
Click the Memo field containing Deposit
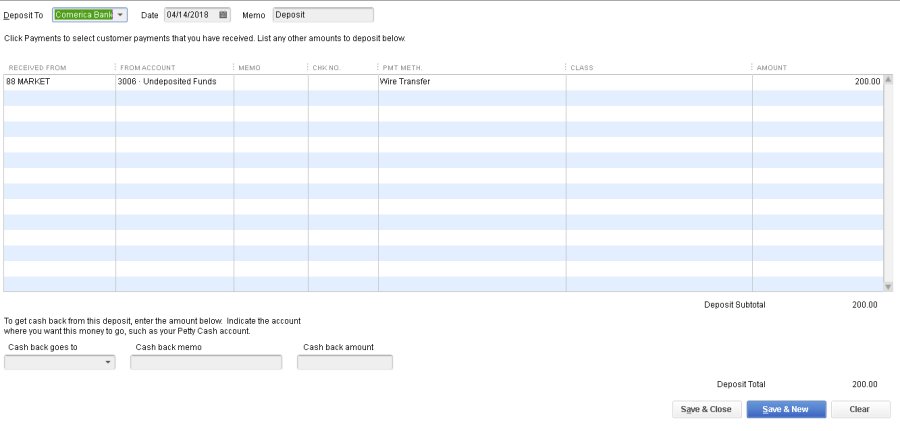[323, 15]
